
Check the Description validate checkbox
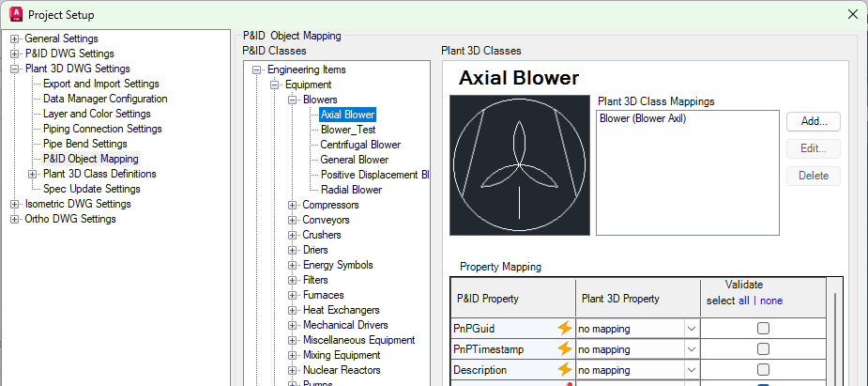tap(763, 370)
